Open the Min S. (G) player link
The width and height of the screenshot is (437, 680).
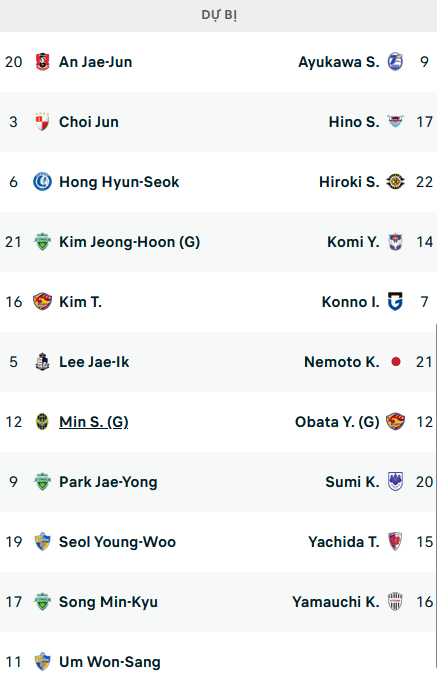pyautogui.click(x=94, y=422)
